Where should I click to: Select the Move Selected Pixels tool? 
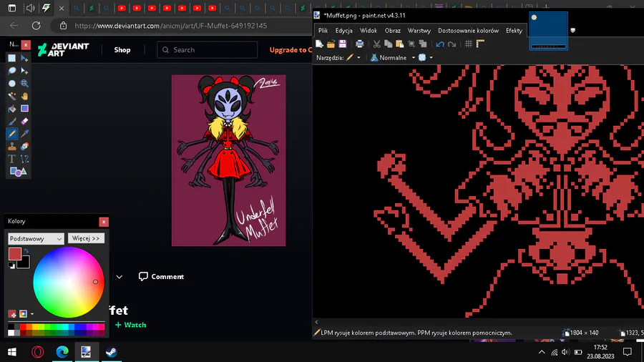24,58
